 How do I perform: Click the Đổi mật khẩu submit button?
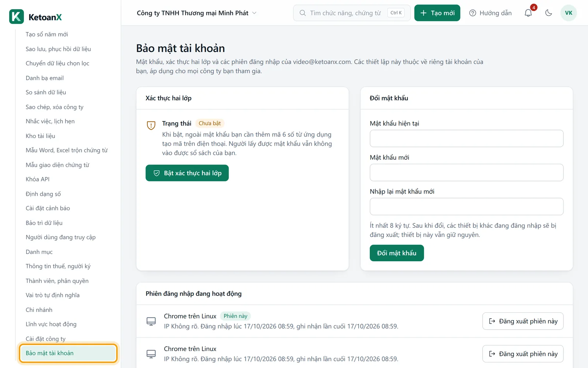point(397,253)
